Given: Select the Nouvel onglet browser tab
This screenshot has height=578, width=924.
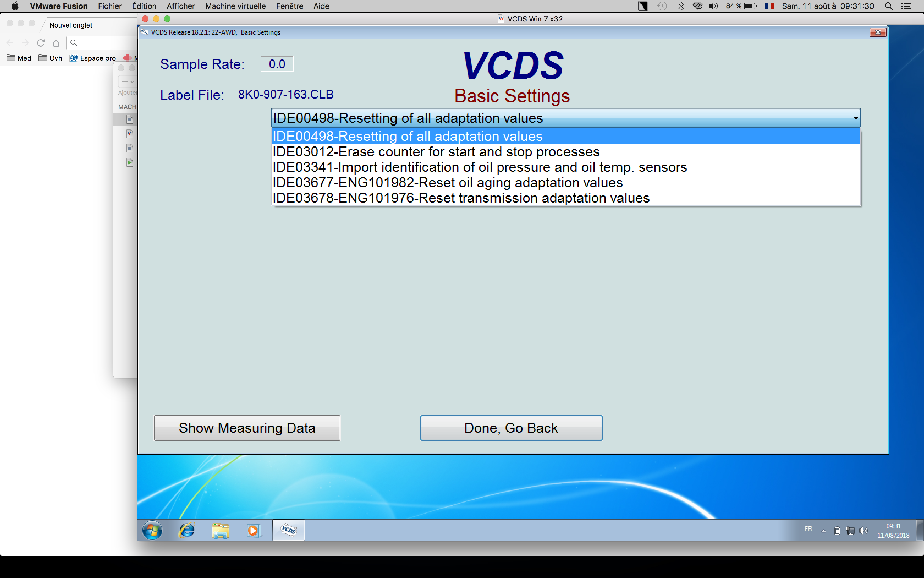Looking at the screenshot, I should pos(71,25).
